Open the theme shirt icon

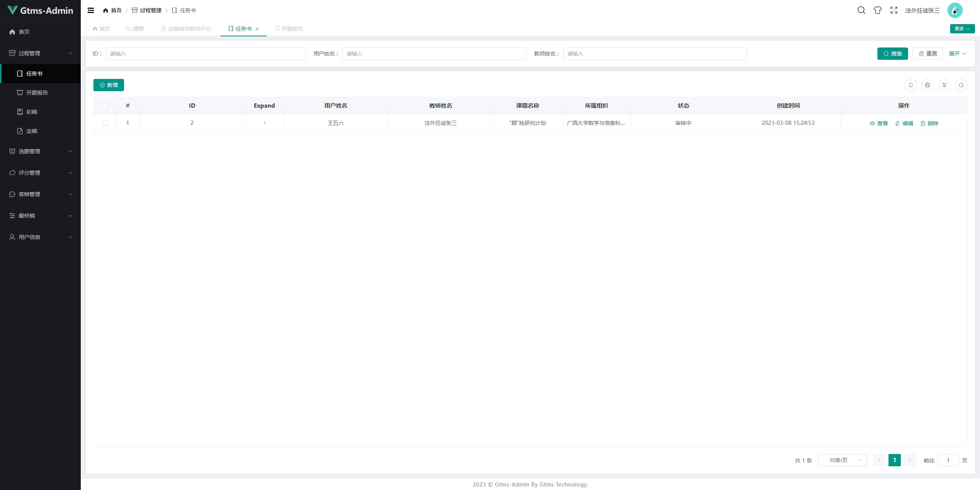(878, 10)
